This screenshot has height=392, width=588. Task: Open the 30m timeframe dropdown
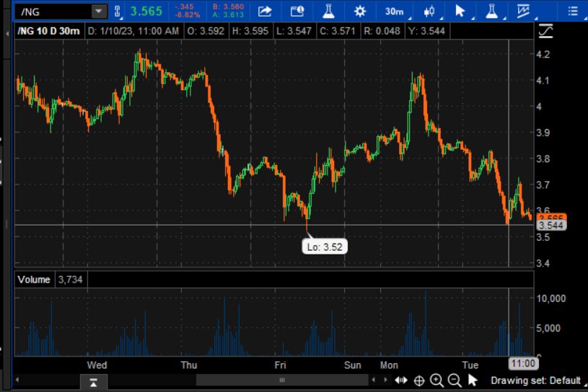coord(394,12)
